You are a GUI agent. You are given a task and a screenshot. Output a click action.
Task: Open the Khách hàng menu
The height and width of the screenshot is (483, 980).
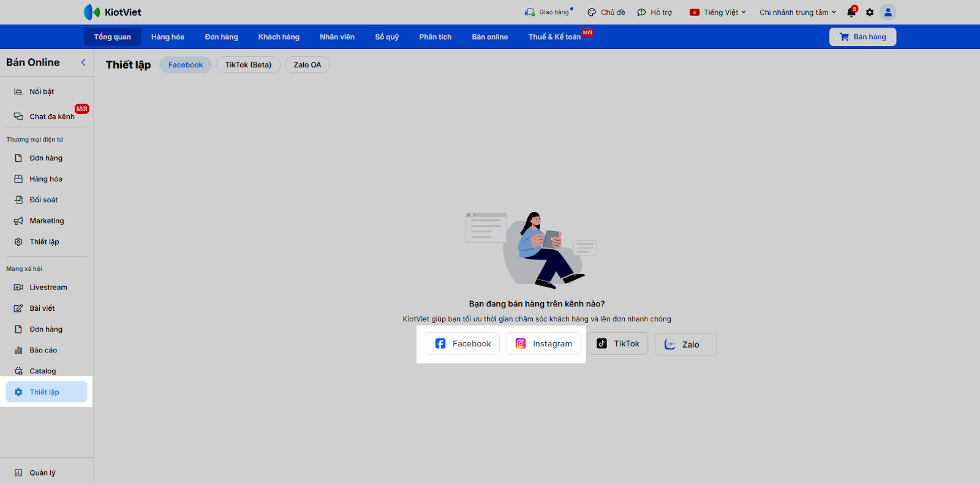pyautogui.click(x=279, y=37)
